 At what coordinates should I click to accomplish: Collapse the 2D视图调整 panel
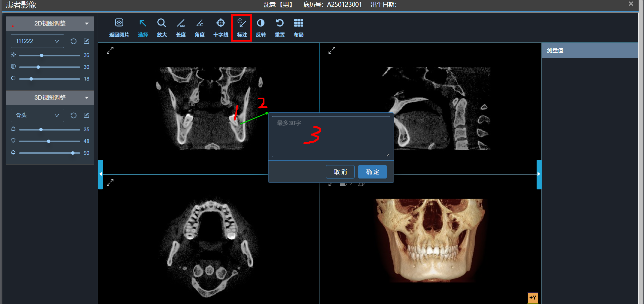[x=87, y=23]
